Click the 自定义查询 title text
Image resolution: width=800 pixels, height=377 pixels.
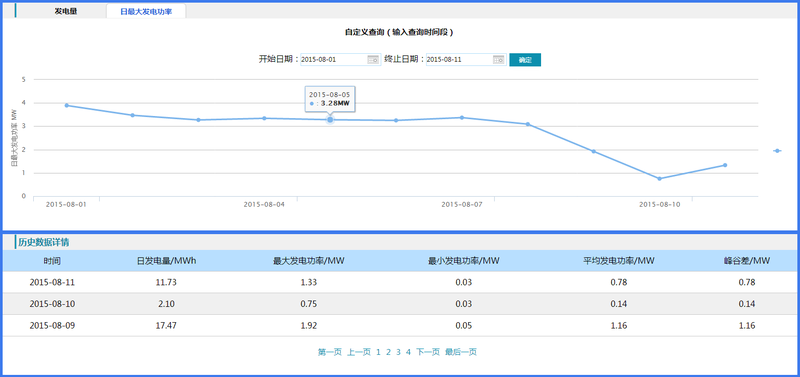399,32
